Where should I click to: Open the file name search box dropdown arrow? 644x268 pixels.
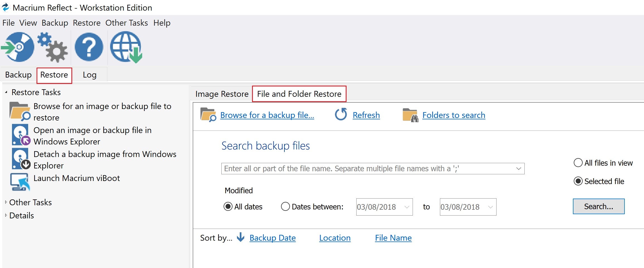pyautogui.click(x=519, y=168)
